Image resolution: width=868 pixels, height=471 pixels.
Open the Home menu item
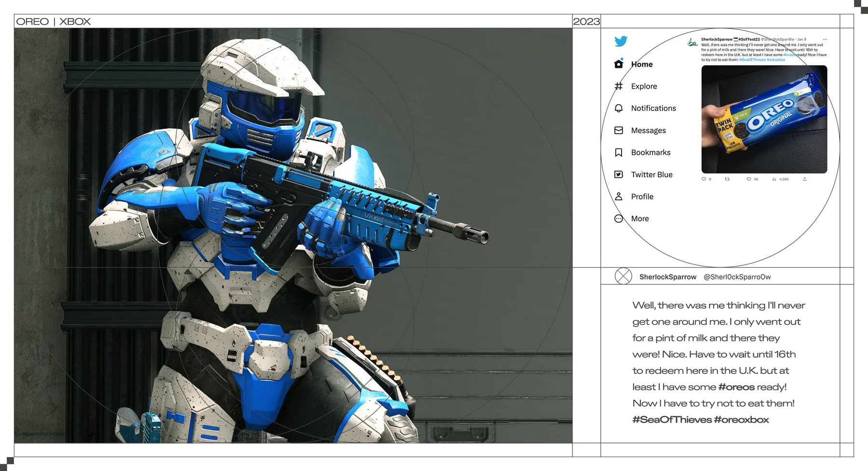(x=642, y=64)
